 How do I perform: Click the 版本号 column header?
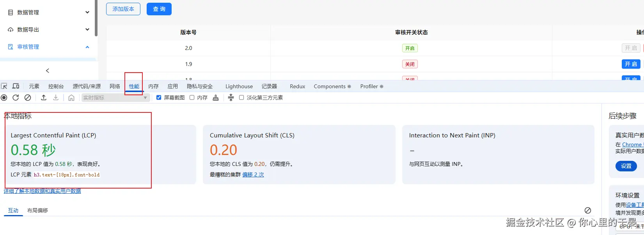click(188, 32)
